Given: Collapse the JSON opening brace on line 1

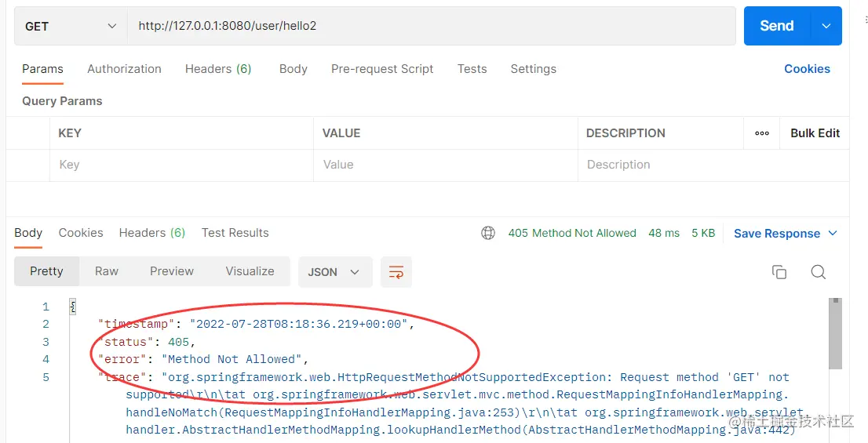Looking at the screenshot, I should click(x=72, y=307).
